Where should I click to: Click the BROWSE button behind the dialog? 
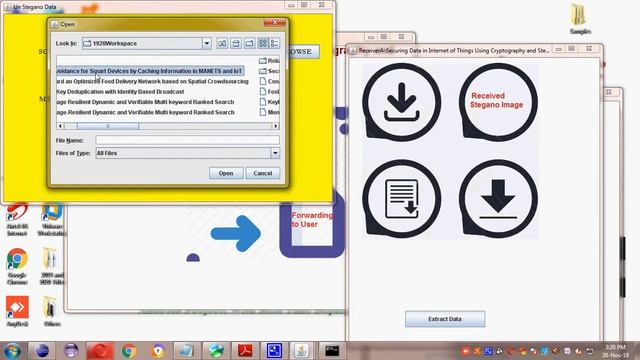[303, 51]
